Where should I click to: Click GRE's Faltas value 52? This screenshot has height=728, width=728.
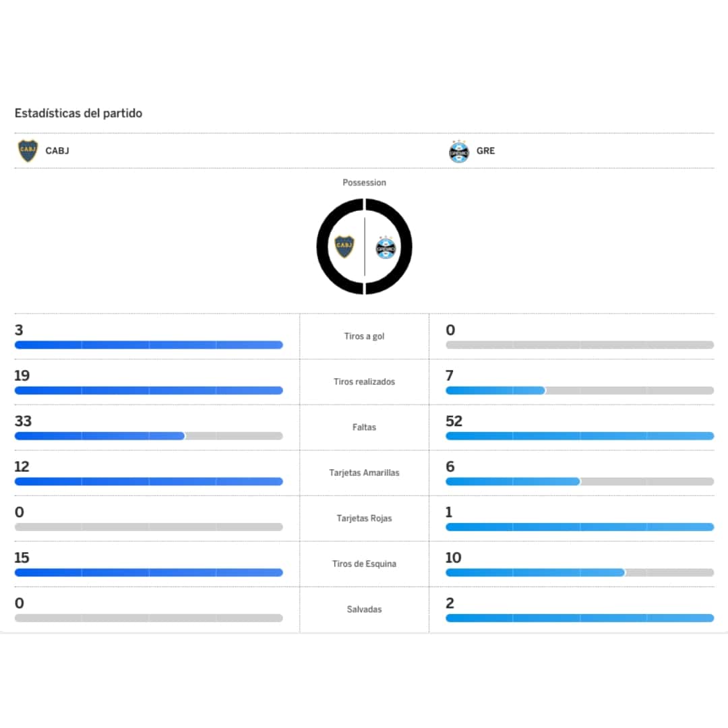[454, 421]
